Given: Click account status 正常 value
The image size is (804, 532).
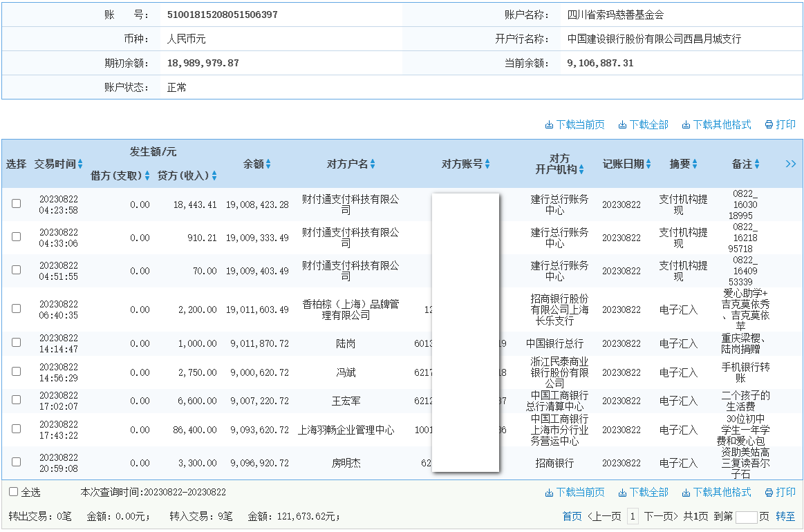Looking at the screenshot, I should 177,88.
